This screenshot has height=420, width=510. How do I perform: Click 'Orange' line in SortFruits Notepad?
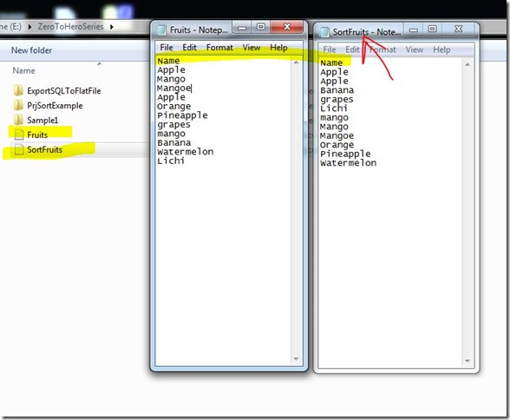tap(337, 145)
